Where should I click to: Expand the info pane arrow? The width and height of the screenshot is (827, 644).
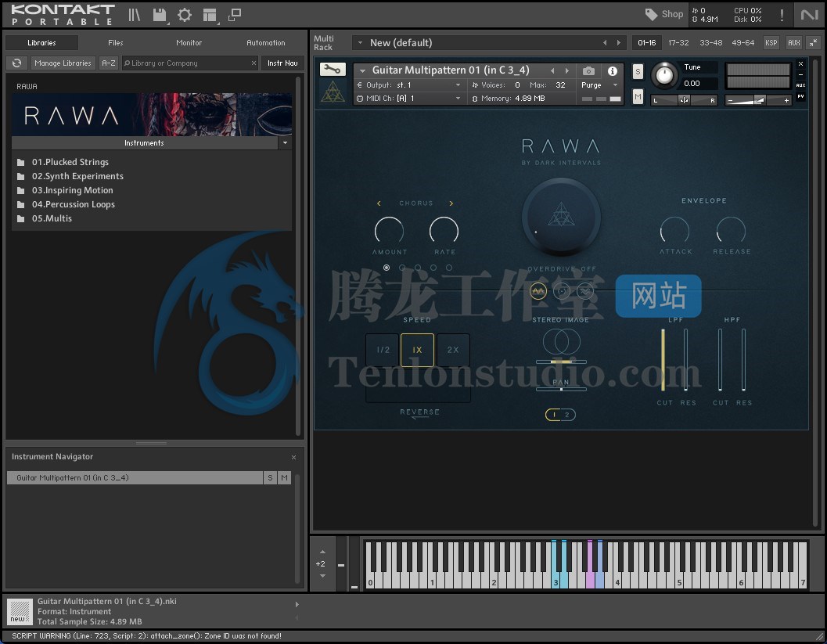(297, 605)
